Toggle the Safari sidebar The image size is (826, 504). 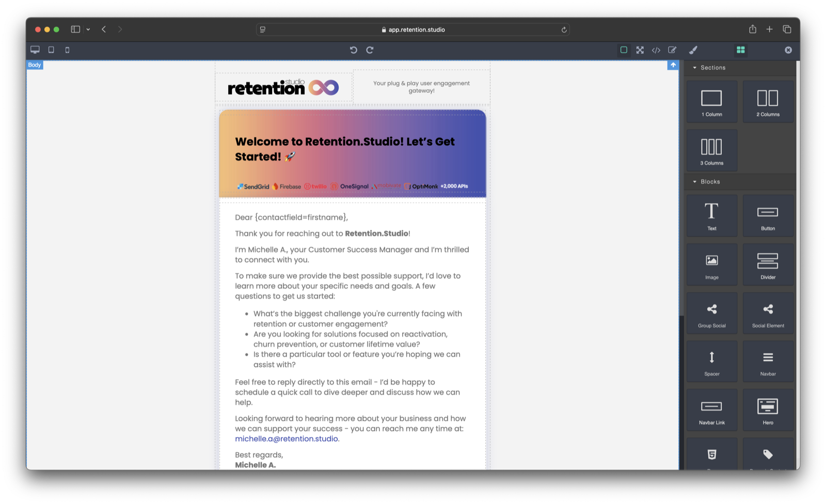point(75,29)
